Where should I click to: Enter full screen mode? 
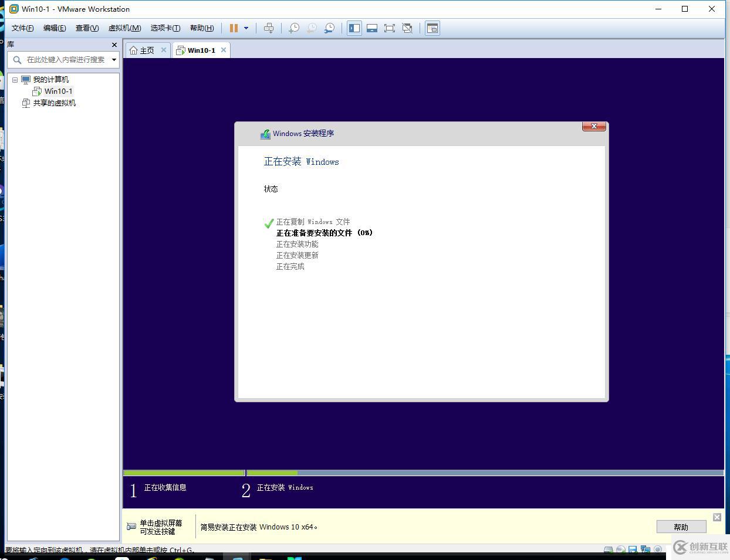click(x=390, y=28)
